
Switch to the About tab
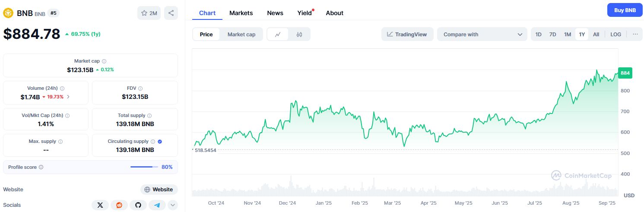tap(335, 13)
